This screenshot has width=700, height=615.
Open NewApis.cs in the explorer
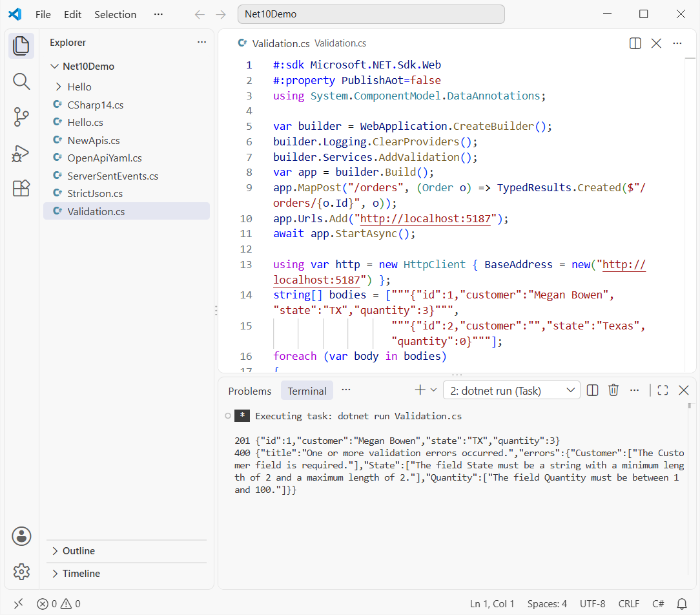pyautogui.click(x=127, y=140)
